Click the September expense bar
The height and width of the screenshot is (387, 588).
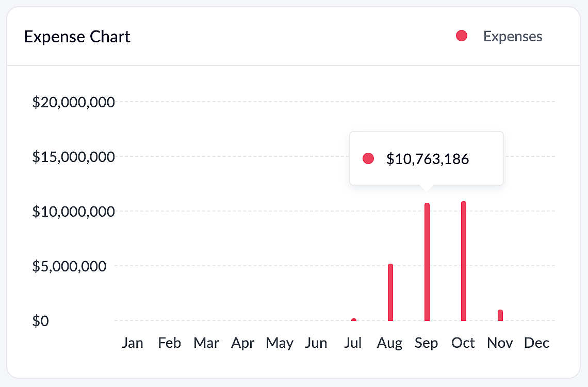coord(427,262)
